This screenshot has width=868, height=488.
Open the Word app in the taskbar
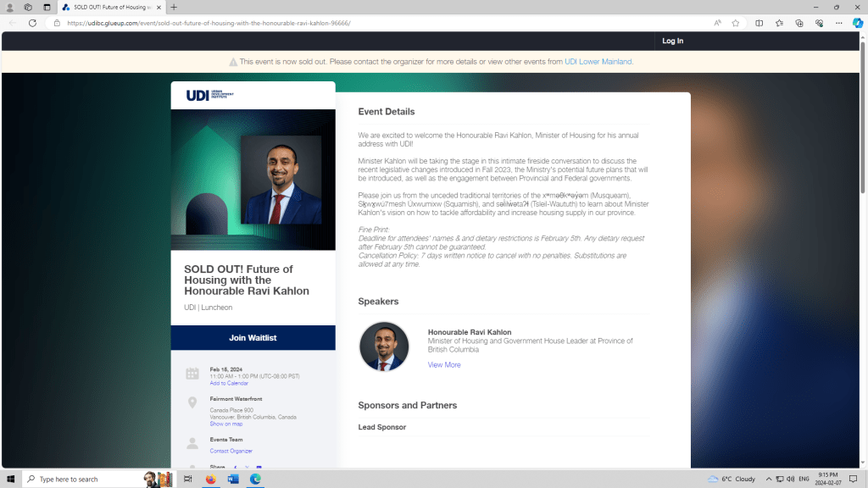(x=233, y=479)
